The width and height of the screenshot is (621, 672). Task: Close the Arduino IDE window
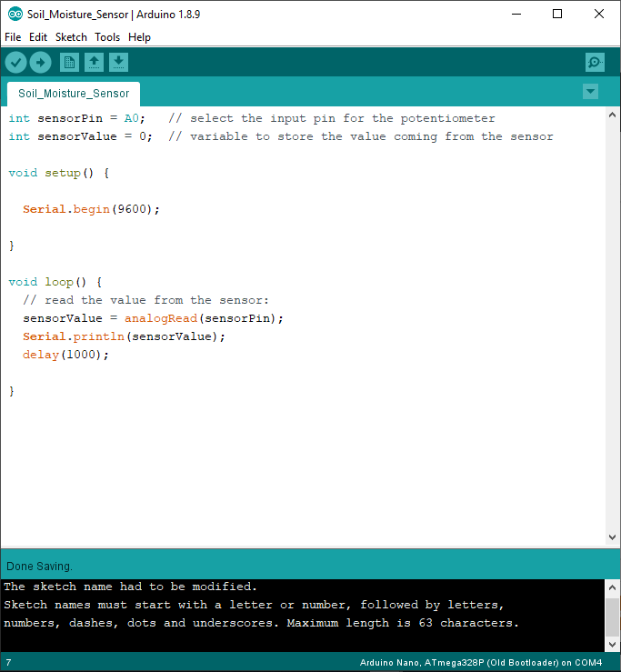point(598,15)
